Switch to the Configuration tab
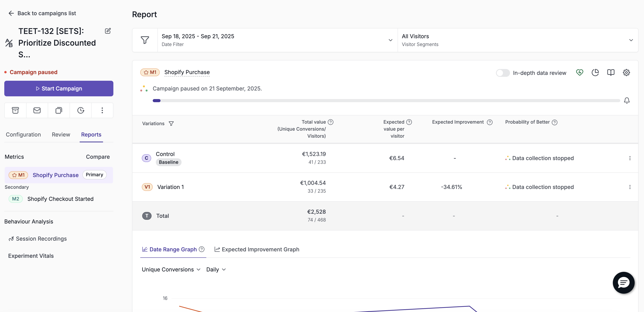This screenshot has height=312, width=644. click(x=23, y=135)
